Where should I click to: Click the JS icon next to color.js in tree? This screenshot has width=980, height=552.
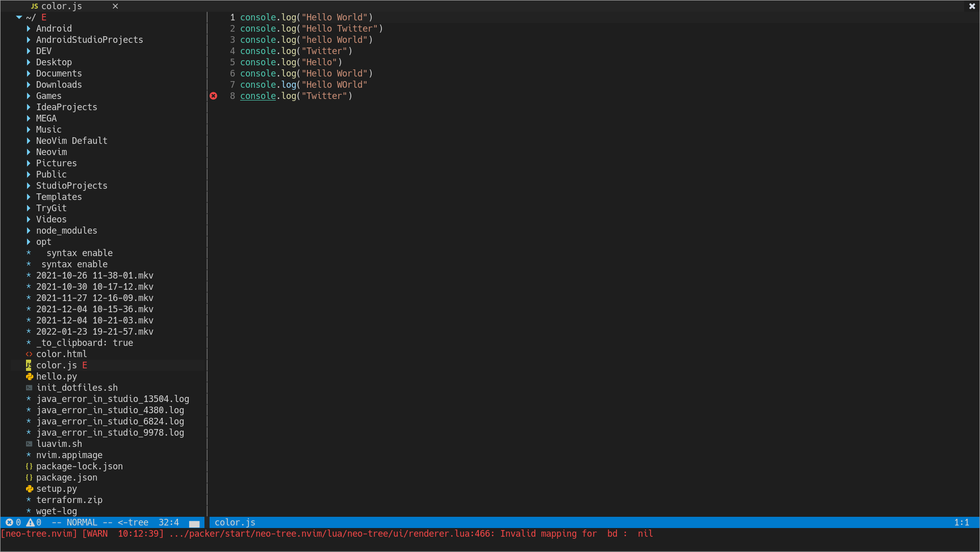point(29,365)
